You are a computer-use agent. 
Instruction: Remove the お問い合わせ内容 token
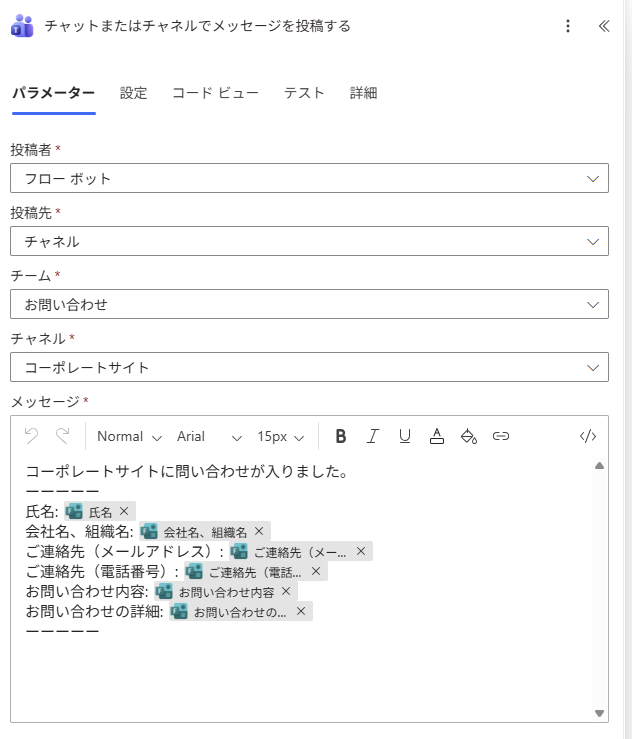click(x=286, y=591)
